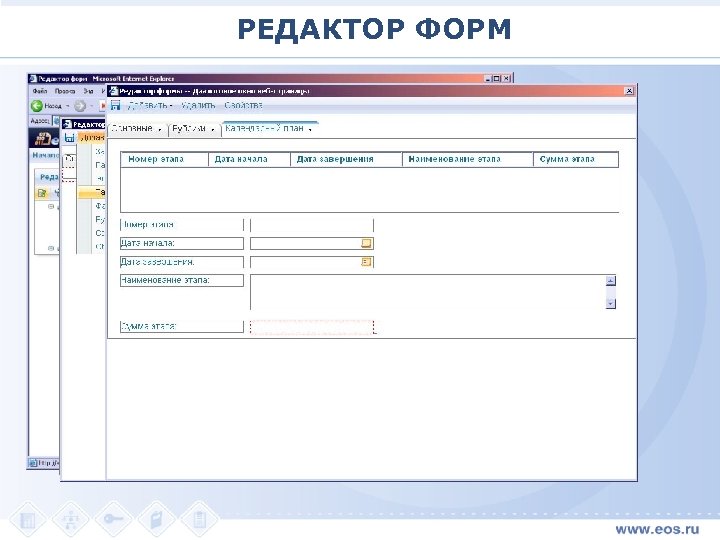Viewport: 720px width, 540px height.
Task: Select the Сумма этапа: form label
Action: [182, 326]
